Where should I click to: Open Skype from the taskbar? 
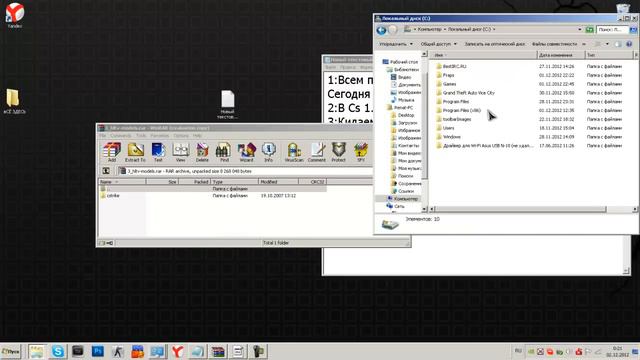tap(58, 351)
